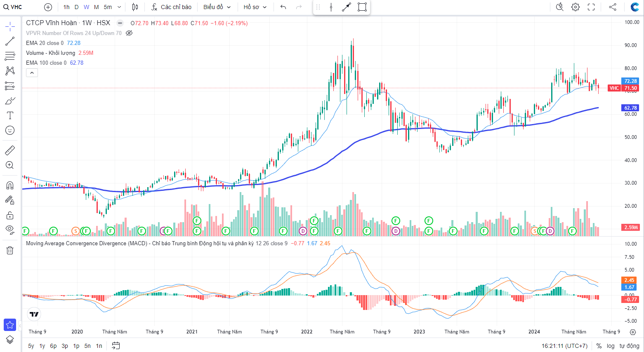This screenshot has height=352, width=644.
Task: Click the blue C logo icon
Action: (635, 7)
